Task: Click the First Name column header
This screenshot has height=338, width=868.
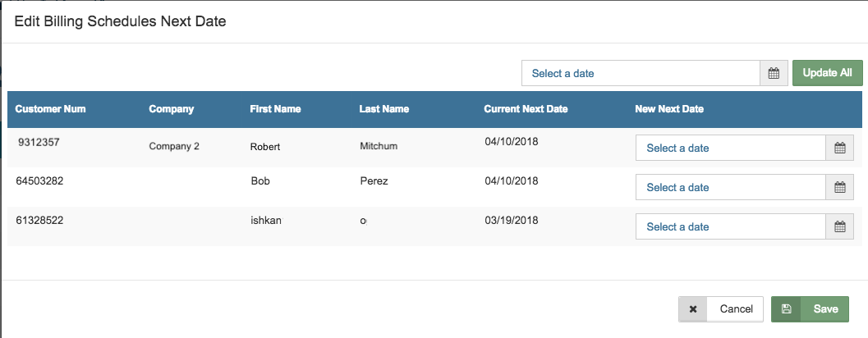Action: 275,109
